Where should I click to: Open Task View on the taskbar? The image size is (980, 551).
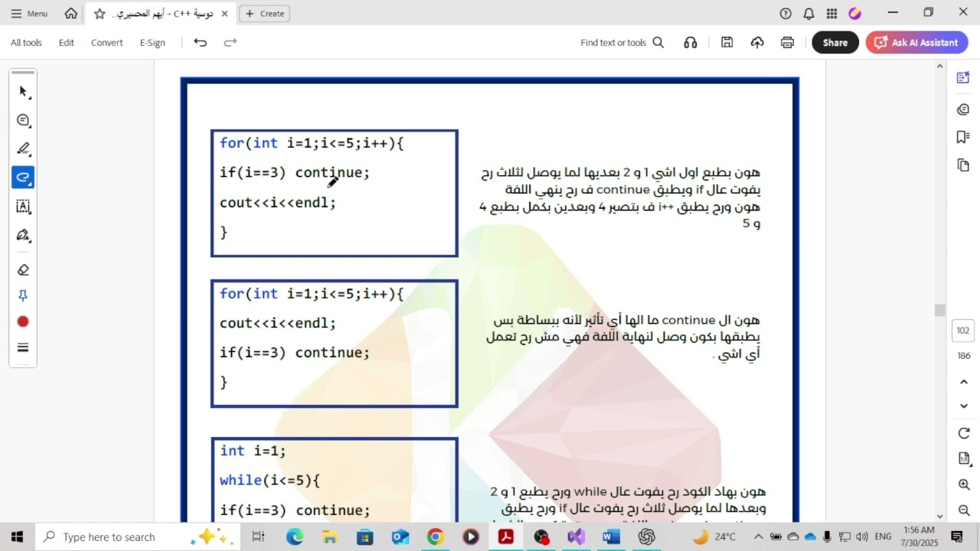point(258,537)
